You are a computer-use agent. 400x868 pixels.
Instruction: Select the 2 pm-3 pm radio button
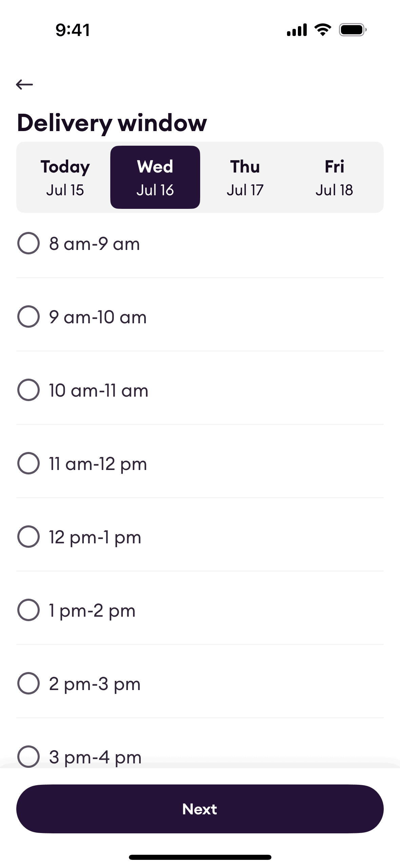pos(28,683)
